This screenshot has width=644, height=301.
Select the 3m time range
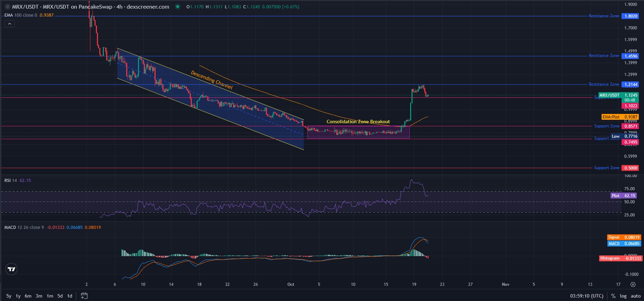[x=39, y=296]
